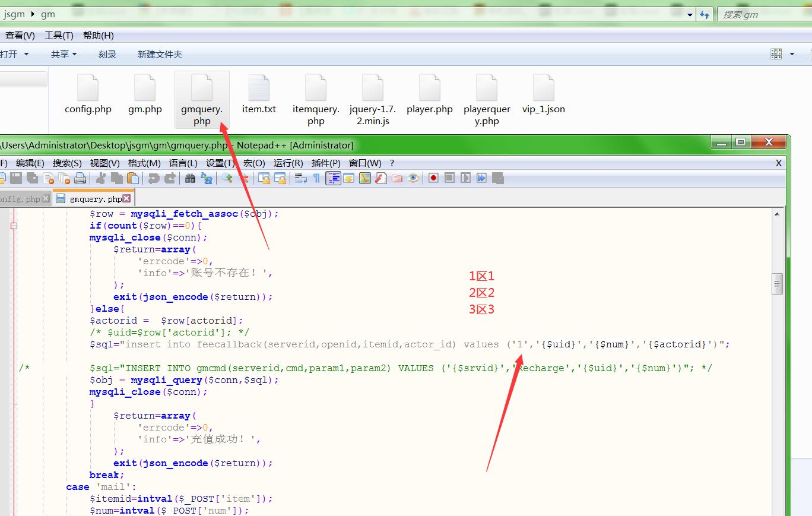
Task: Expand the view options dropdown arrow
Action: coord(792,55)
